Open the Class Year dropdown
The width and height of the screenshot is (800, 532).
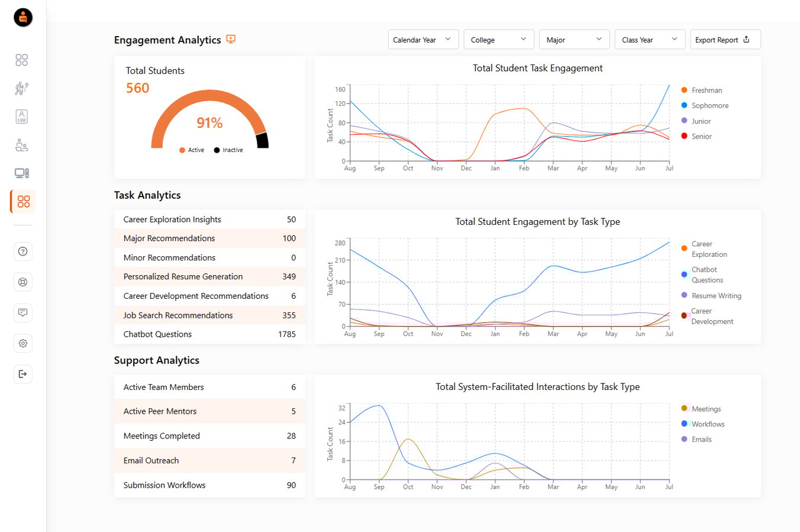pyautogui.click(x=650, y=39)
